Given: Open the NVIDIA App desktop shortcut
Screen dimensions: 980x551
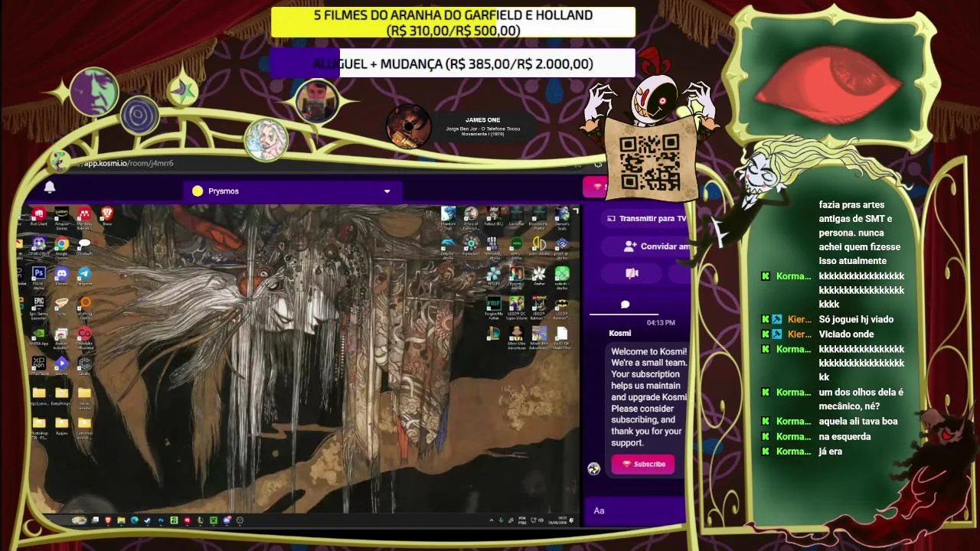Looking at the screenshot, I should pyautogui.click(x=38, y=336).
